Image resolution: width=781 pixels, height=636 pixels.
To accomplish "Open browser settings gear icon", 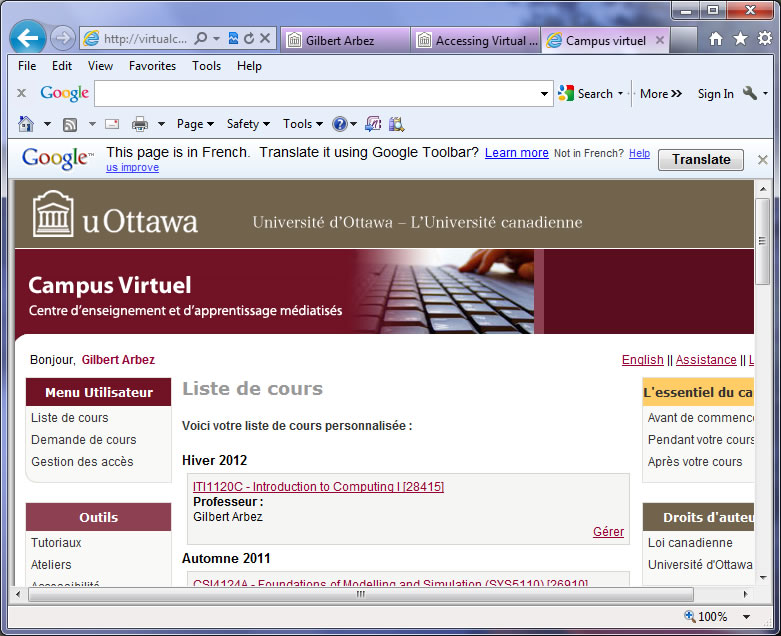I will (x=765, y=38).
